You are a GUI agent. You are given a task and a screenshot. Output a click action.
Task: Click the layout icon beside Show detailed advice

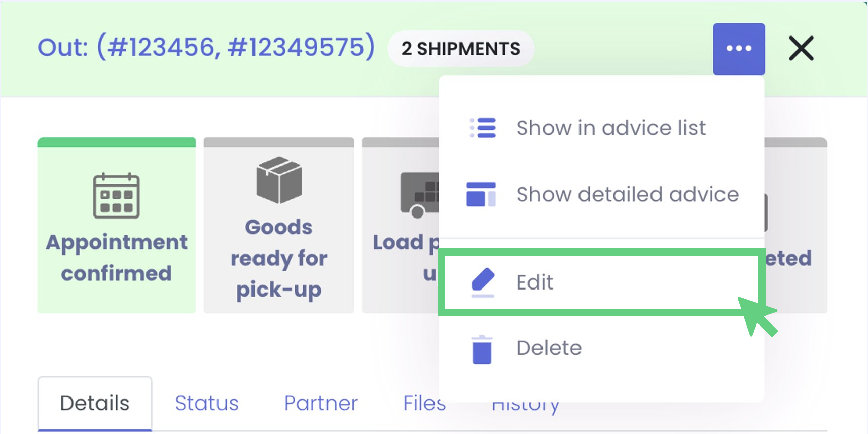(x=481, y=194)
